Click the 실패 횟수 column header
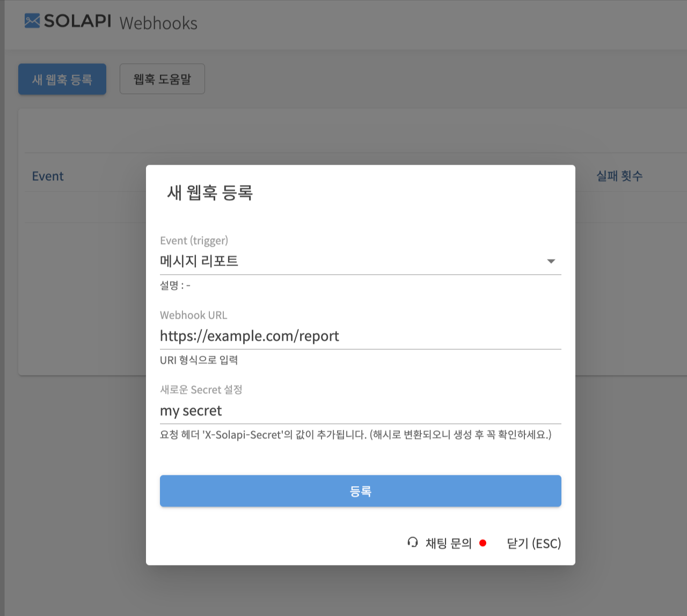Image resolution: width=687 pixels, height=616 pixels. click(x=619, y=176)
